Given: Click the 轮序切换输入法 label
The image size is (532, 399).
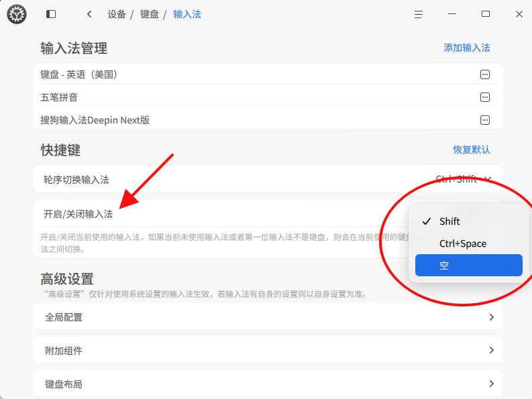Looking at the screenshot, I should 76,180.
